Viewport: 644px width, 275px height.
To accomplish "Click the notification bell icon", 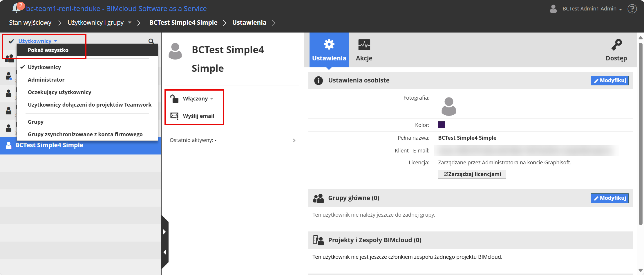I will [x=16, y=8].
